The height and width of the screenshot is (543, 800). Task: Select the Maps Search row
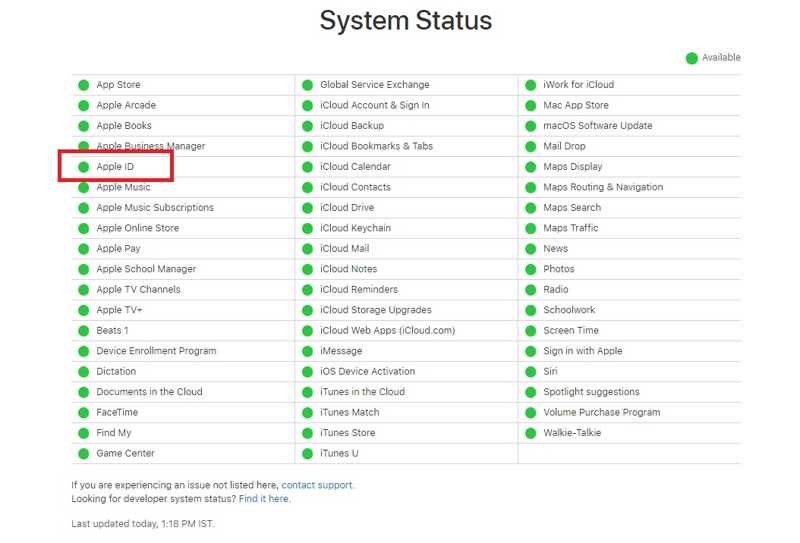coord(630,208)
